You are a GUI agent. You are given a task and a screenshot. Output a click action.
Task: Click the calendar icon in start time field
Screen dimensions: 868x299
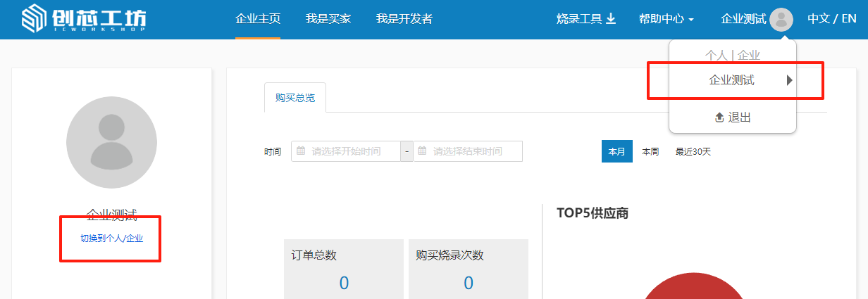pos(301,151)
